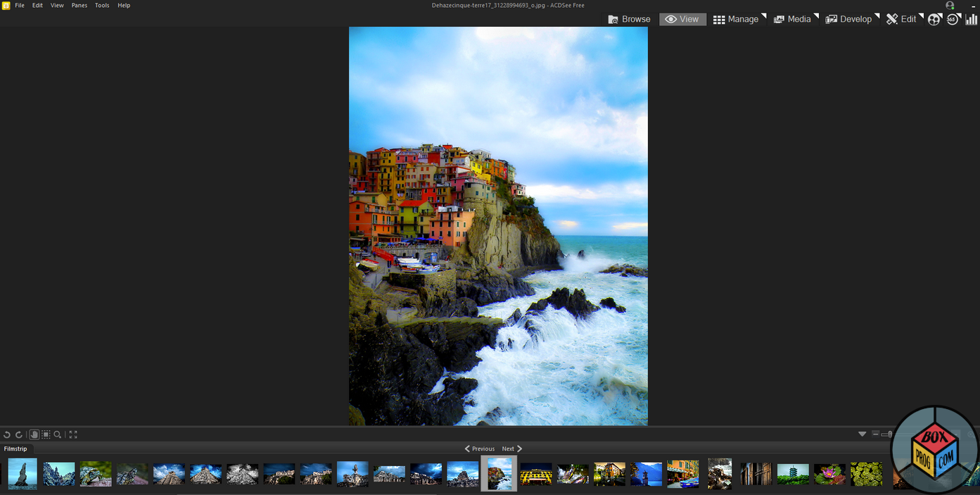This screenshot has height=495, width=980.
Task: Select the Filmstrip tab
Action: point(15,449)
